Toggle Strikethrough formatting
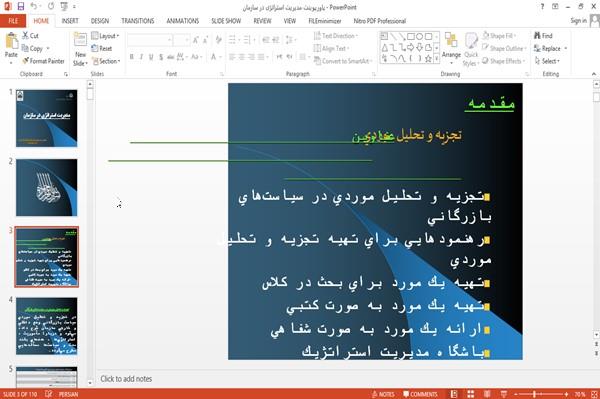Screen dimensions: 600x399 pos(171,57)
